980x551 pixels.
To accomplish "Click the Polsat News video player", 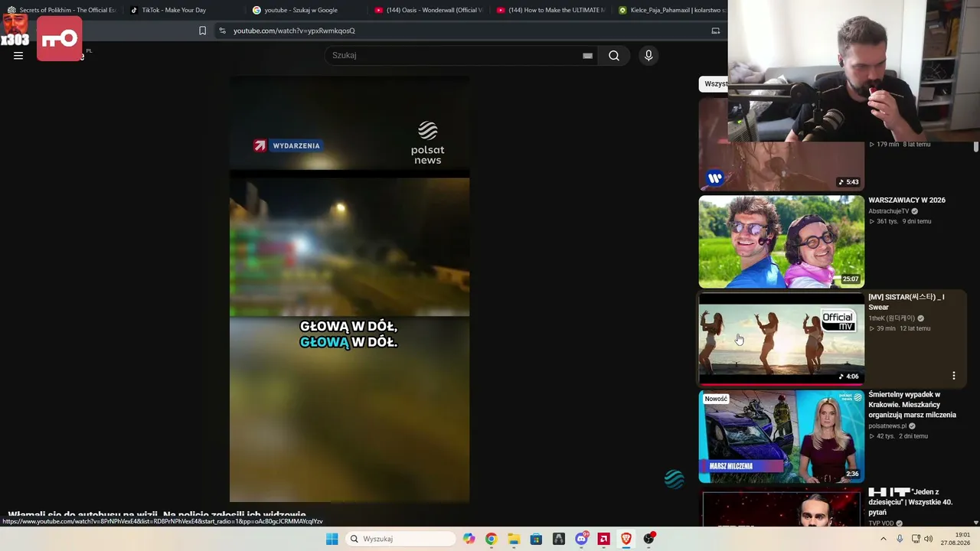I will point(350,289).
